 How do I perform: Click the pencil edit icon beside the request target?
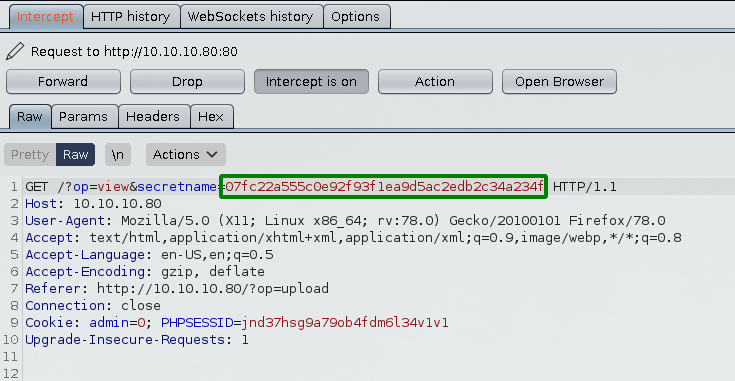pyautogui.click(x=15, y=51)
